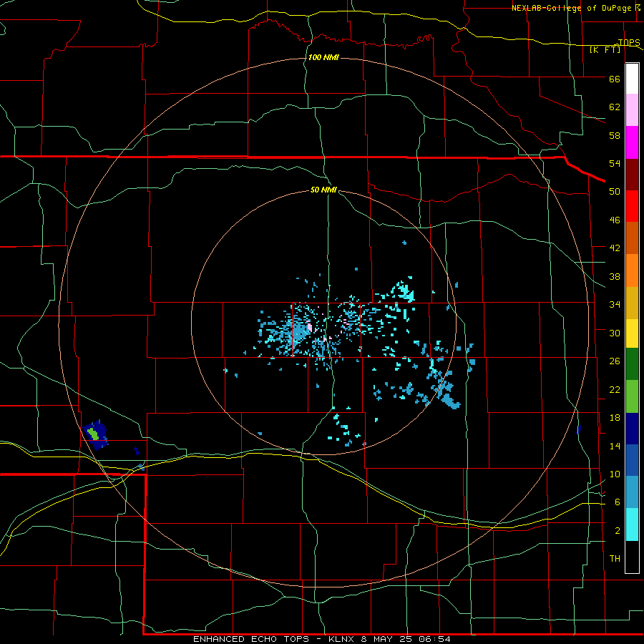
Task: Click the light green legend swatch
Action: pyautogui.click(x=632, y=396)
